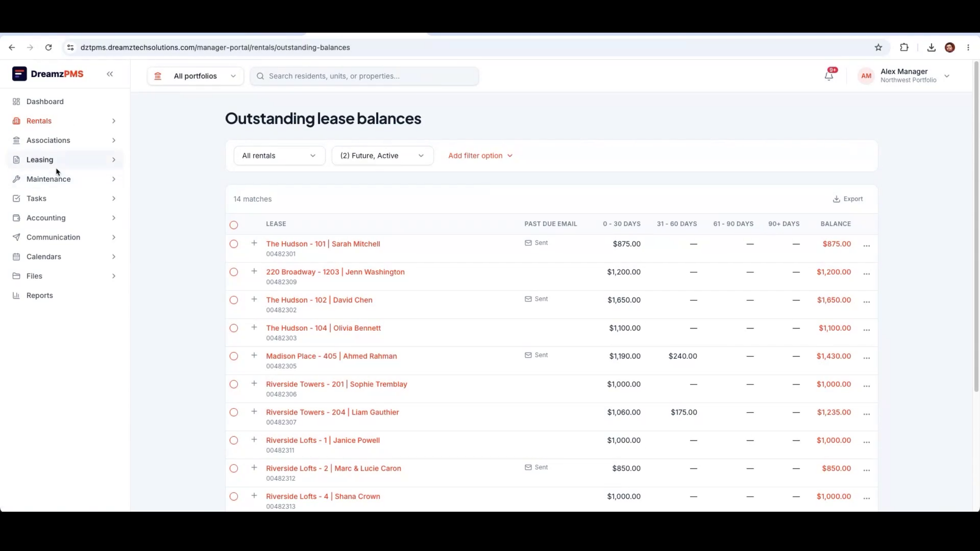Open Madison Place - 405 | Ahmed Rahman lease
This screenshot has height=551, width=980.
click(x=332, y=356)
